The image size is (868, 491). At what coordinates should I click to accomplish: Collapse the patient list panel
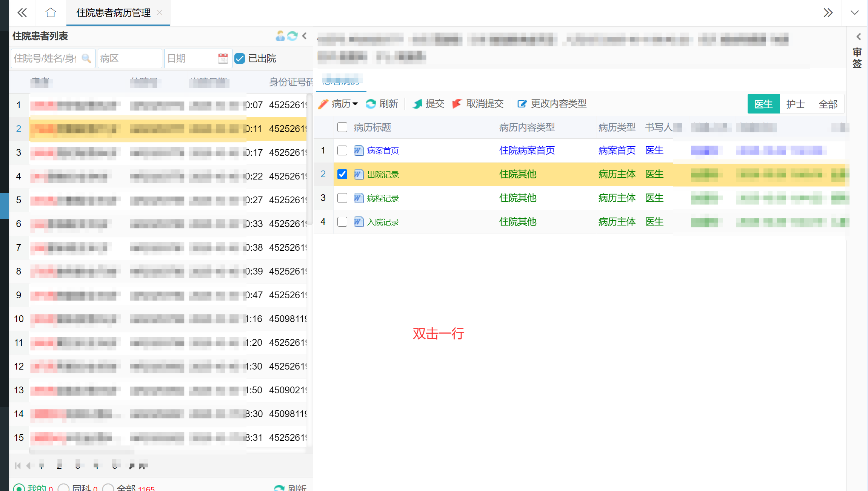click(x=305, y=36)
